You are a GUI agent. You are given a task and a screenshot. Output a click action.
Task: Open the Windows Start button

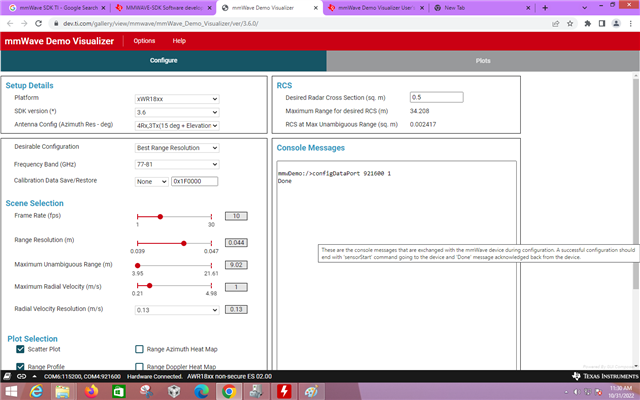click(x=11, y=392)
